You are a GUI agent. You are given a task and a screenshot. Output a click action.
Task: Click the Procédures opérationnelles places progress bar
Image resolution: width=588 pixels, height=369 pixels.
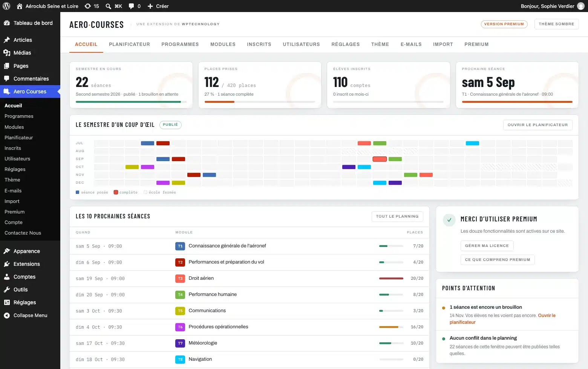(391, 327)
